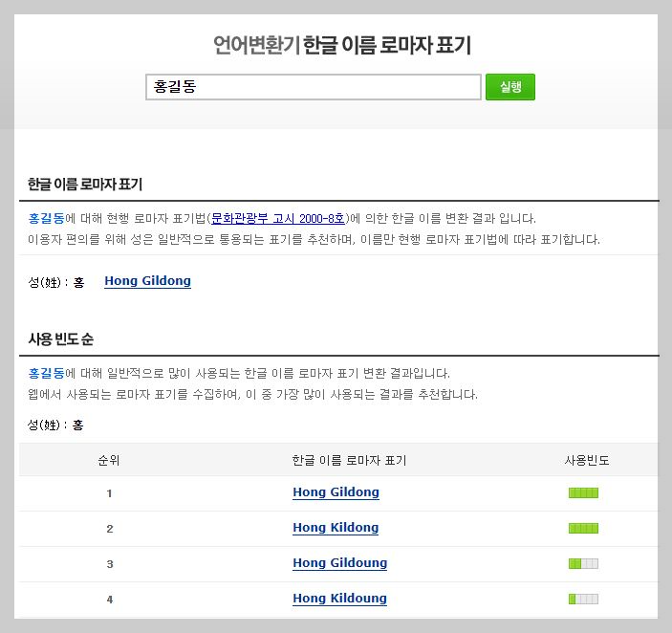Click the blue 홍길동 text in the frequency description

[46, 373]
